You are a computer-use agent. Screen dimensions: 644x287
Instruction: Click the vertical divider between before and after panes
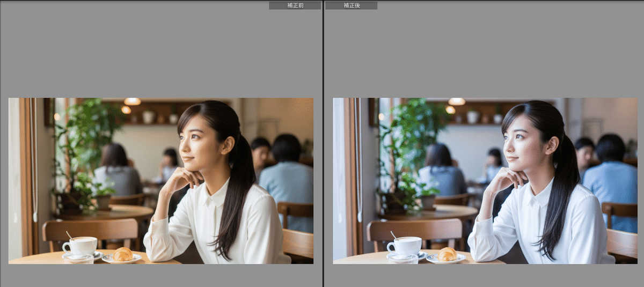[x=323, y=143]
